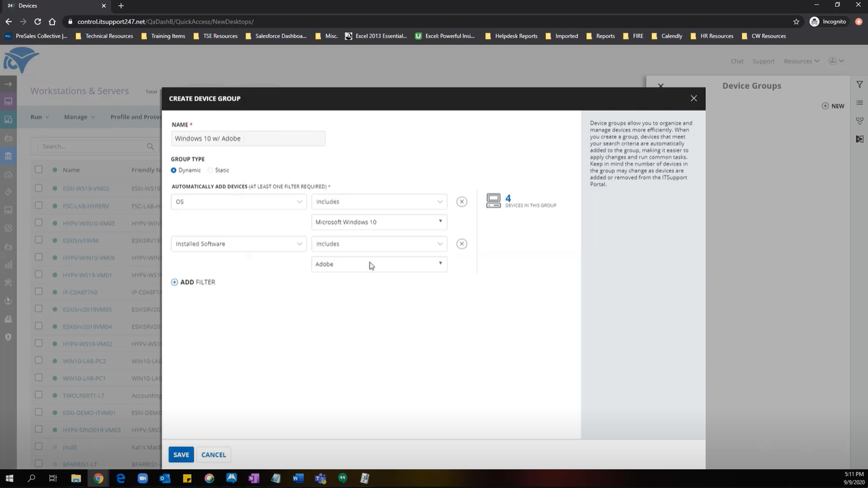Select the Static group type
This screenshot has width=868, height=488.
210,170
